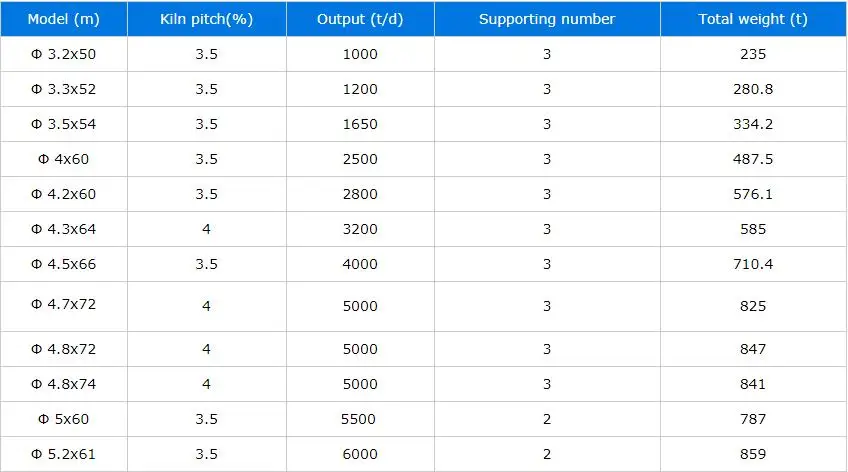
Task: Click the 1200 output value
Action: (360, 89)
